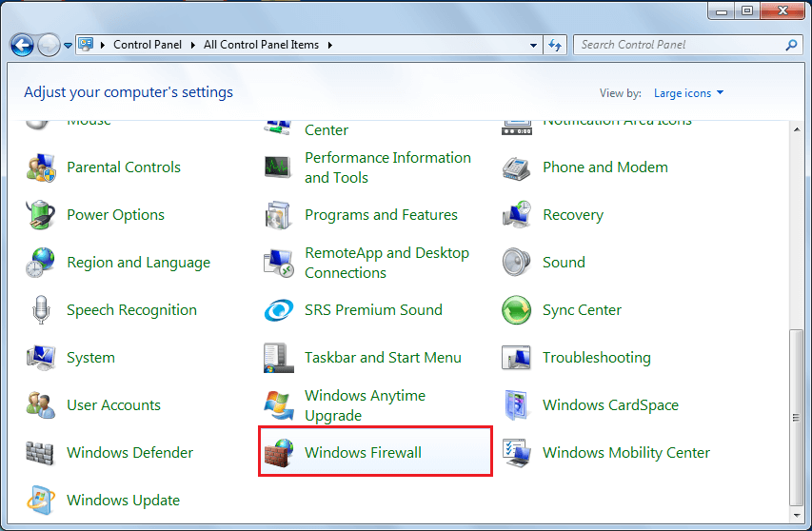Expand the View by Large icons dropdown

688,93
